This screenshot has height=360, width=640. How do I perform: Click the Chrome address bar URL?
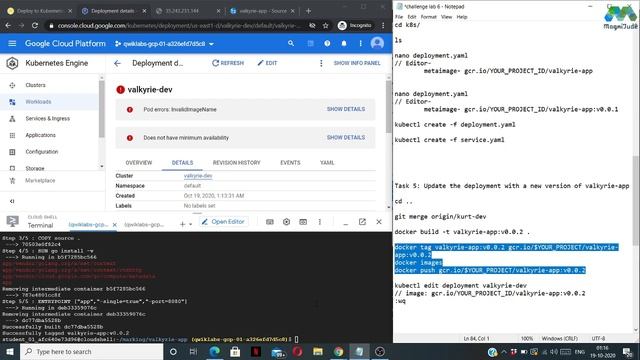pyautogui.click(x=178, y=25)
